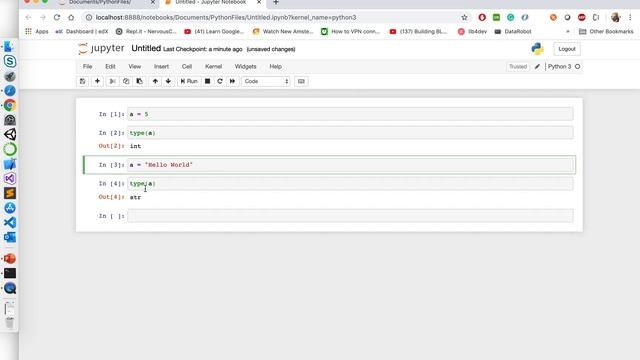Move selected cell down arrow

(168, 81)
